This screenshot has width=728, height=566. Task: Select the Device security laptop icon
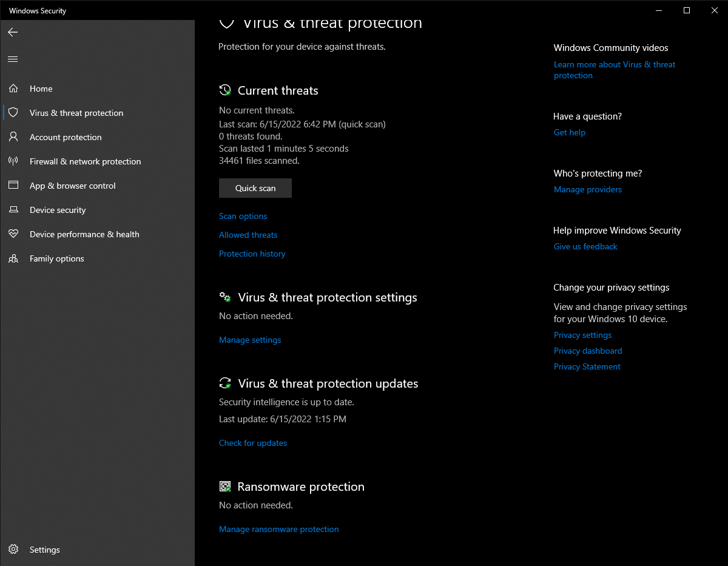click(13, 210)
